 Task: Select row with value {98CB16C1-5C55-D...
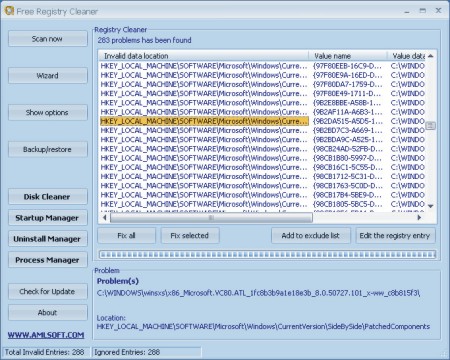(263, 167)
